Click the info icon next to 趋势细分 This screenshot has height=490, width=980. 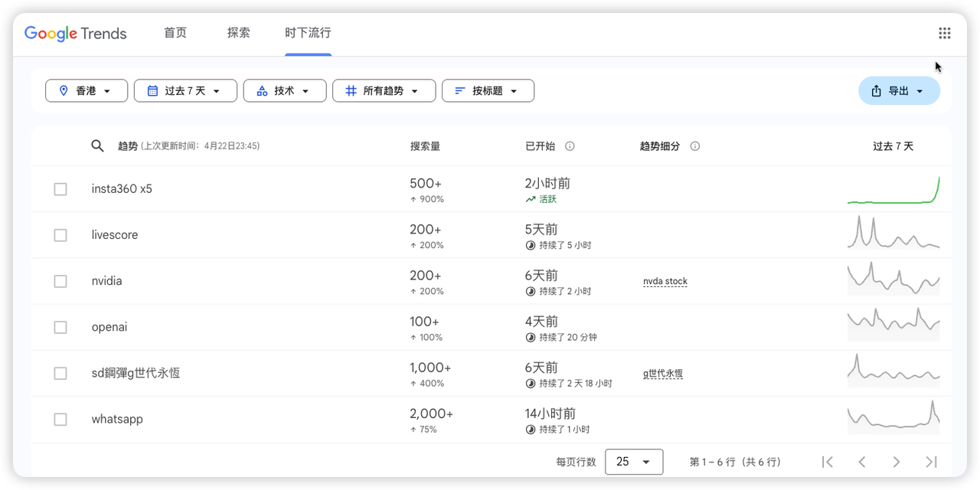pos(695,146)
